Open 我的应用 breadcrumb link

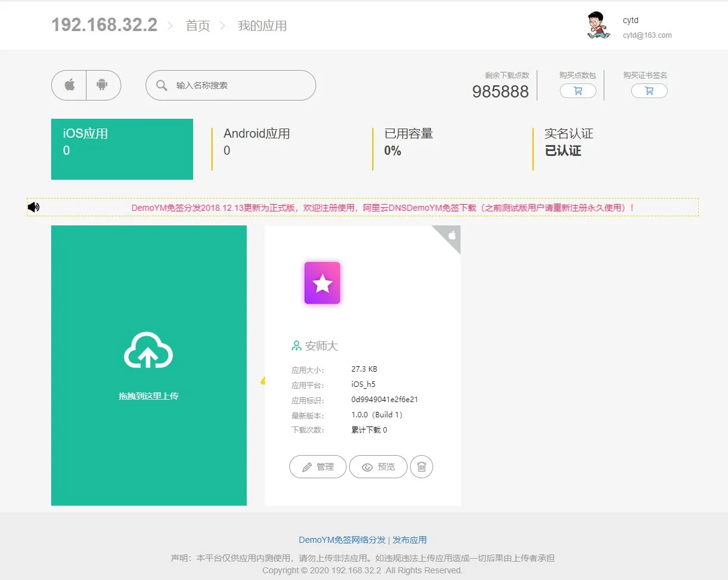tap(262, 26)
